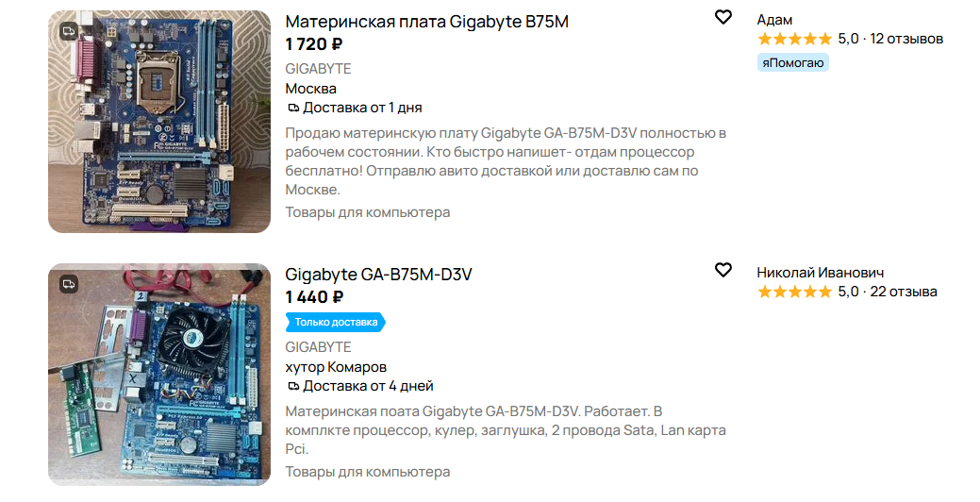980x502 pixels.
Task: Click the "яПомогаю" badge
Action: 792,63
